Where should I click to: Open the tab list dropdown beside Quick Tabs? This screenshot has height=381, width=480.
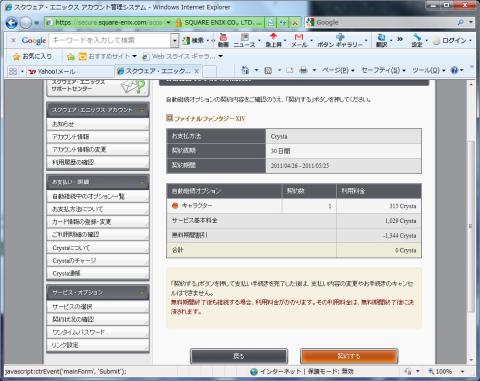22,71
